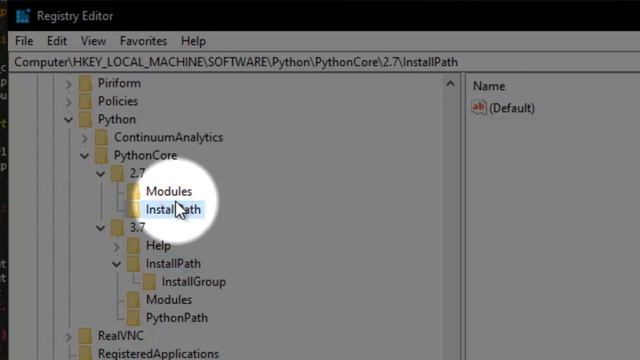Click the Name column header
Image resolution: width=640 pixels, height=360 pixels.
[489, 86]
